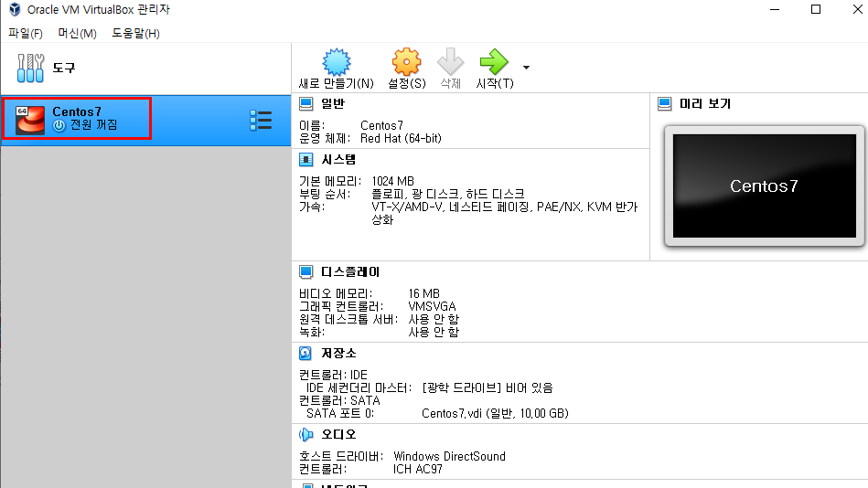Click the boot order 플로피, 광 디스크, 하드 디스크
Screen dimensions: 868x488
tap(448, 195)
